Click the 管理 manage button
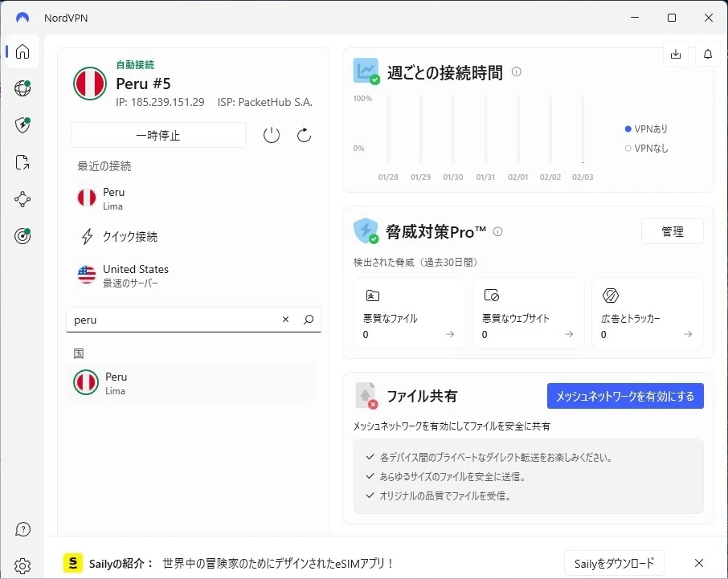728x579 pixels. tap(673, 231)
